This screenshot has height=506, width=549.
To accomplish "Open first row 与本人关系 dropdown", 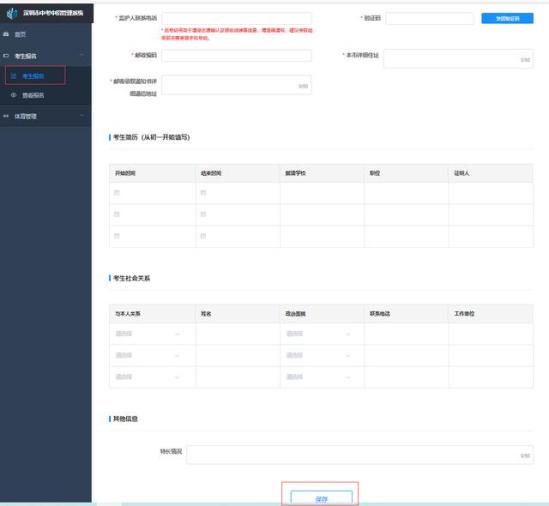I will coord(148,334).
